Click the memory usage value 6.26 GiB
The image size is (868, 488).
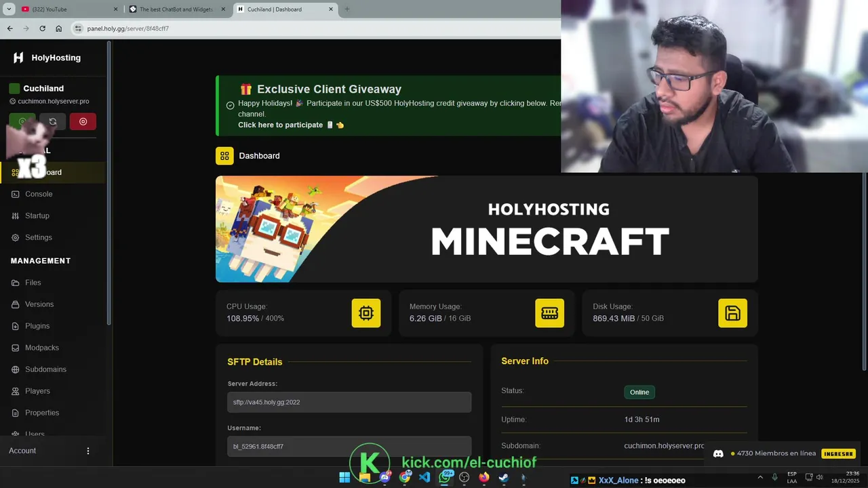(426, 319)
